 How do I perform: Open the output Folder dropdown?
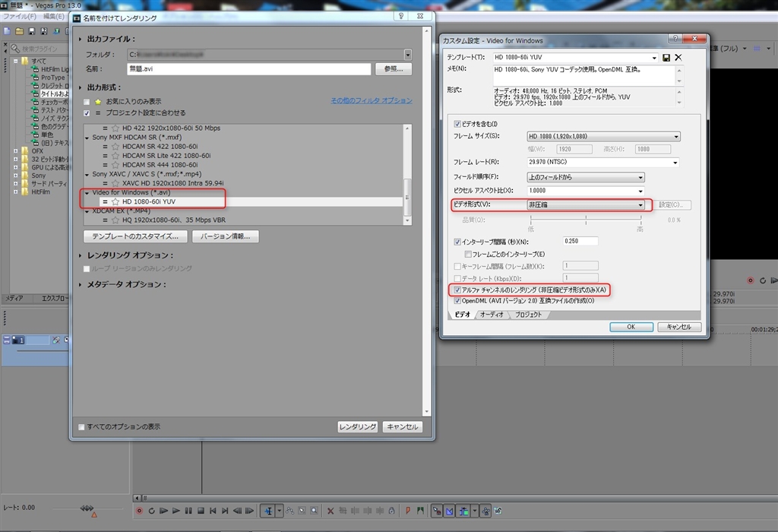click(x=408, y=55)
